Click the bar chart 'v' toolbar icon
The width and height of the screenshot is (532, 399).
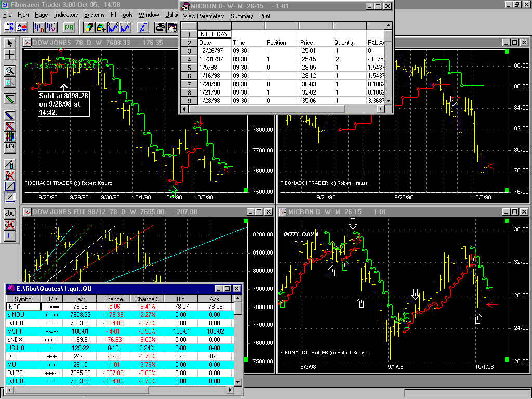pyautogui.click(x=51, y=27)
